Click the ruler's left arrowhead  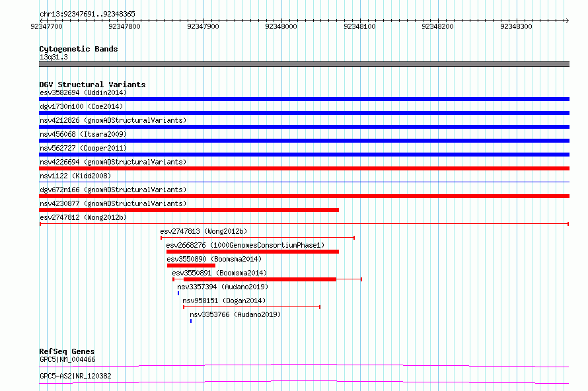click(41, 20)
